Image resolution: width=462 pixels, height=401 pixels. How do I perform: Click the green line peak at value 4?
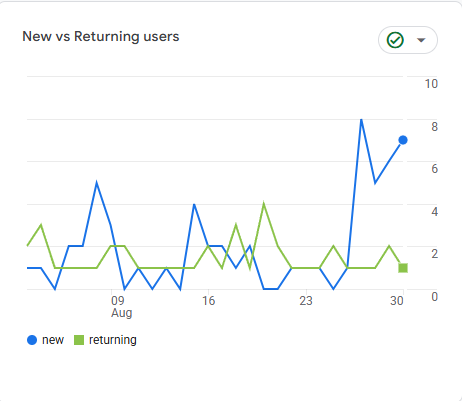[264, 204]
